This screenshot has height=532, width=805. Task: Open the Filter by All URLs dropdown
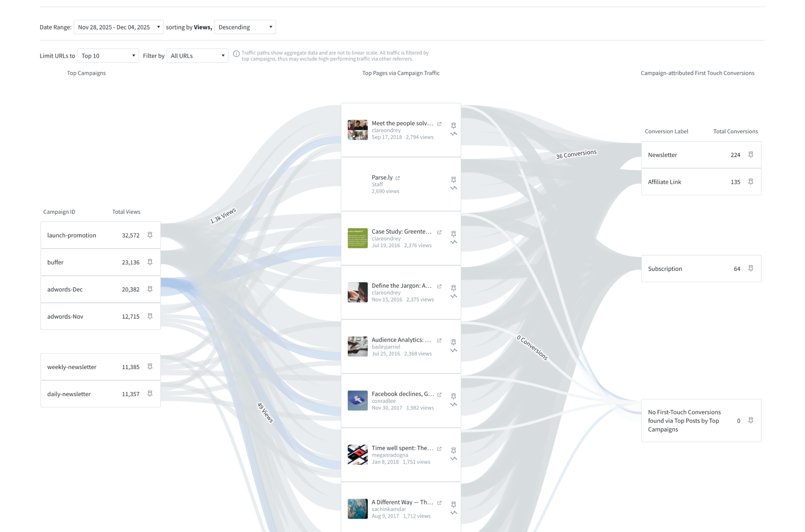[197, 55]
